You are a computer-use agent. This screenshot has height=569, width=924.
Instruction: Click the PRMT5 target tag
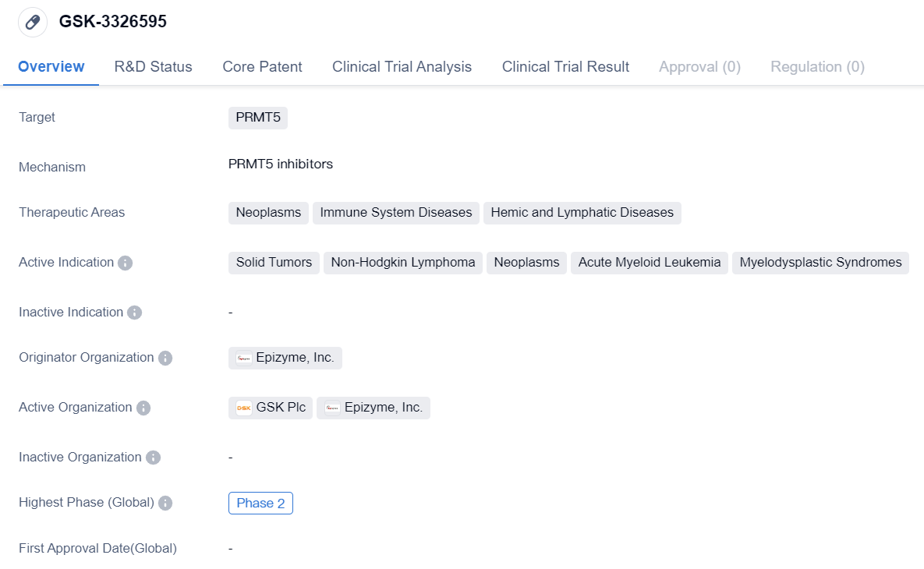pyautogui.click(x=258, y=118)
